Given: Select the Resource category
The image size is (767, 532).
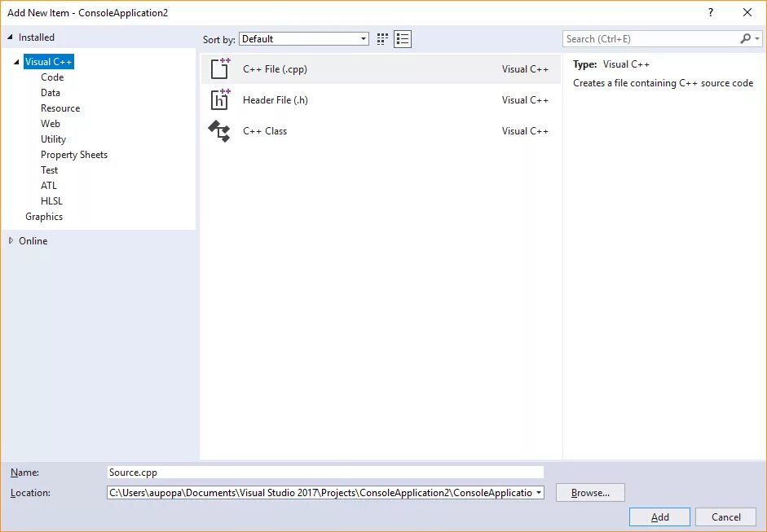Looking at the screenshot, I should (x=60, y=108).
